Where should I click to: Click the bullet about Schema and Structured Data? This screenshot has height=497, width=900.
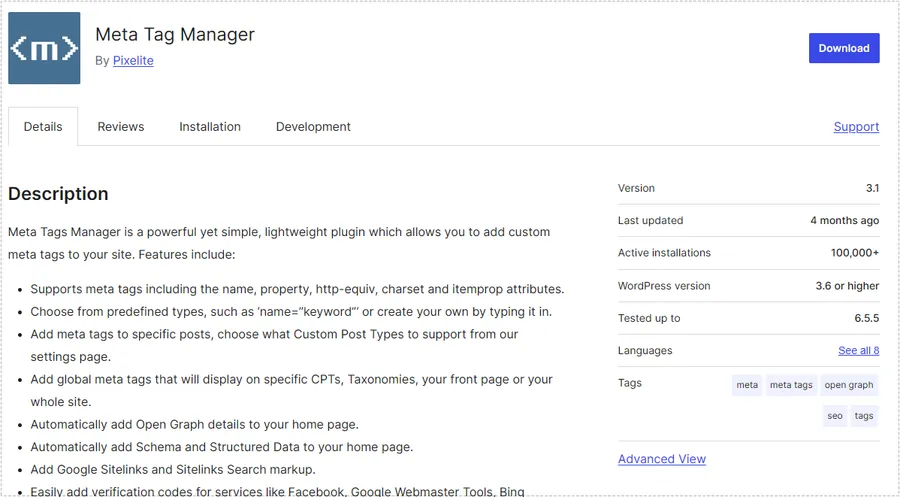(x=222, y=447)
